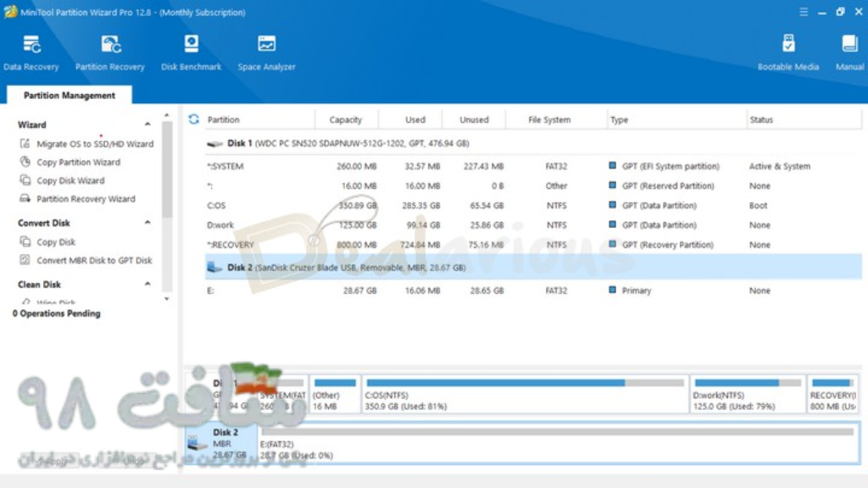Select the 16.00 MB reserved partition row
This screenshot has width=868, height=488.
click(x=533, y=186)
